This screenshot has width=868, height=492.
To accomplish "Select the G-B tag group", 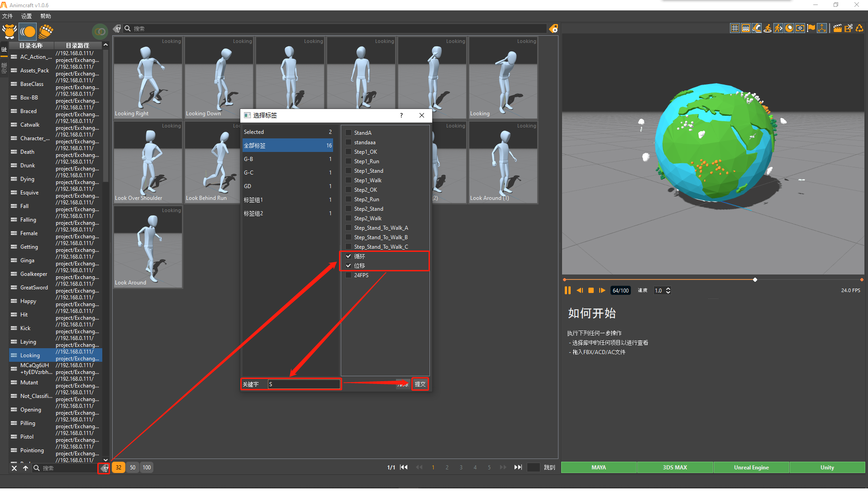I will point(288,159).
